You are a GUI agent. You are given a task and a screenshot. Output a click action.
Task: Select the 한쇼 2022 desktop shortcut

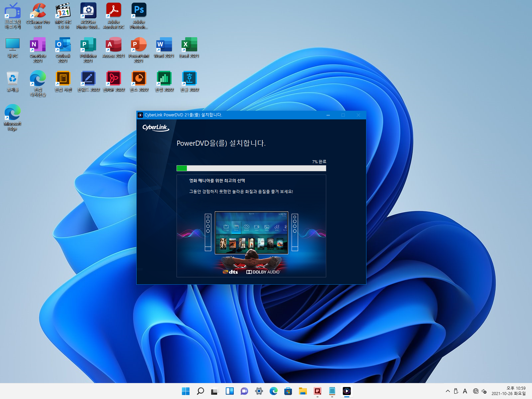coord(139,82)
